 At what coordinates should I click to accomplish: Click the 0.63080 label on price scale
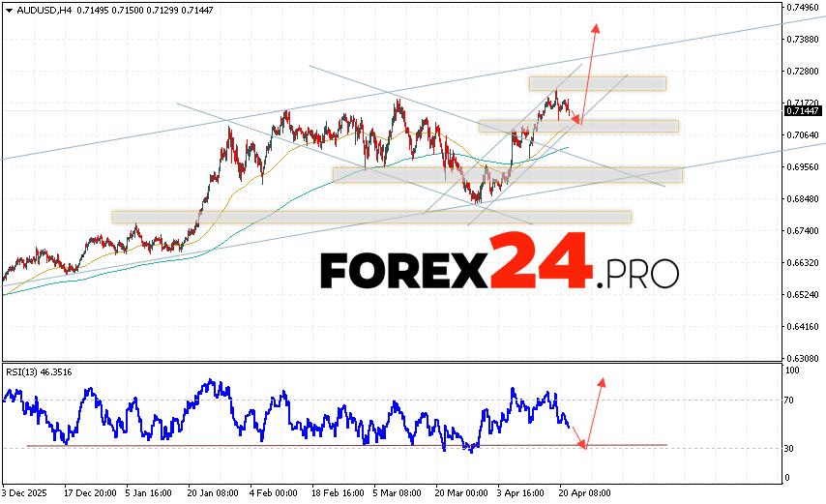(x=803, y=358)
